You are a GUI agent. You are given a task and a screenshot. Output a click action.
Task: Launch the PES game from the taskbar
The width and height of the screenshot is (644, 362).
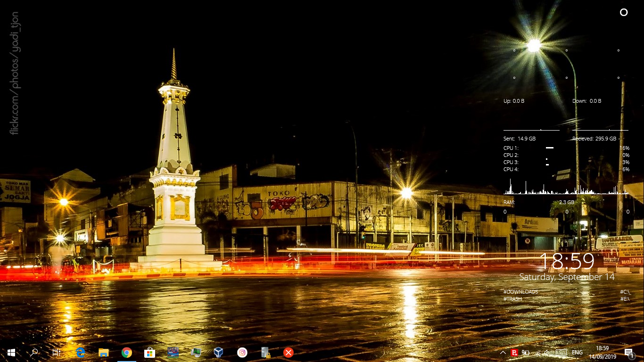[173, 352]
